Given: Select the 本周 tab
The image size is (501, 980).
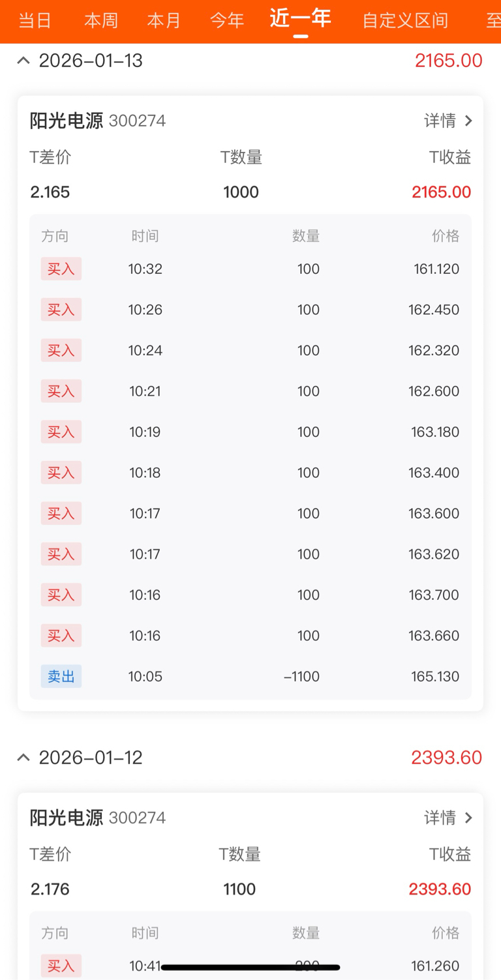Looking at the screenshot, I should pos(100,20).
